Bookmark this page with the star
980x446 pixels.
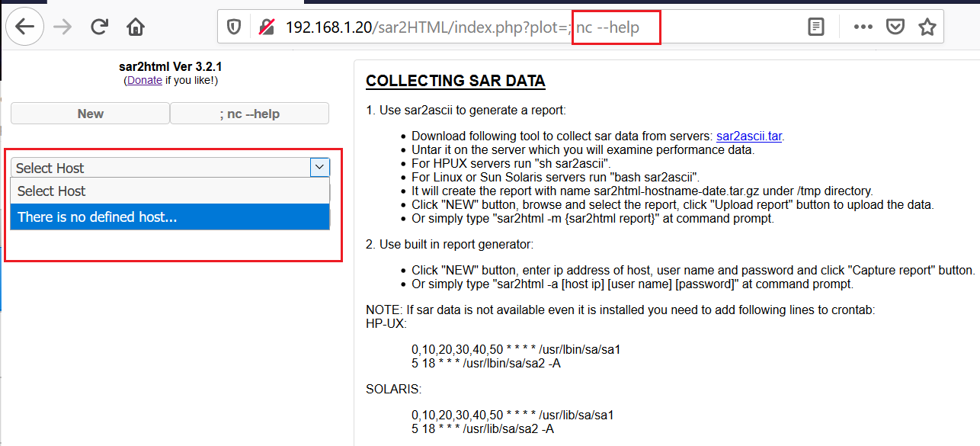(x=927, y=27)
